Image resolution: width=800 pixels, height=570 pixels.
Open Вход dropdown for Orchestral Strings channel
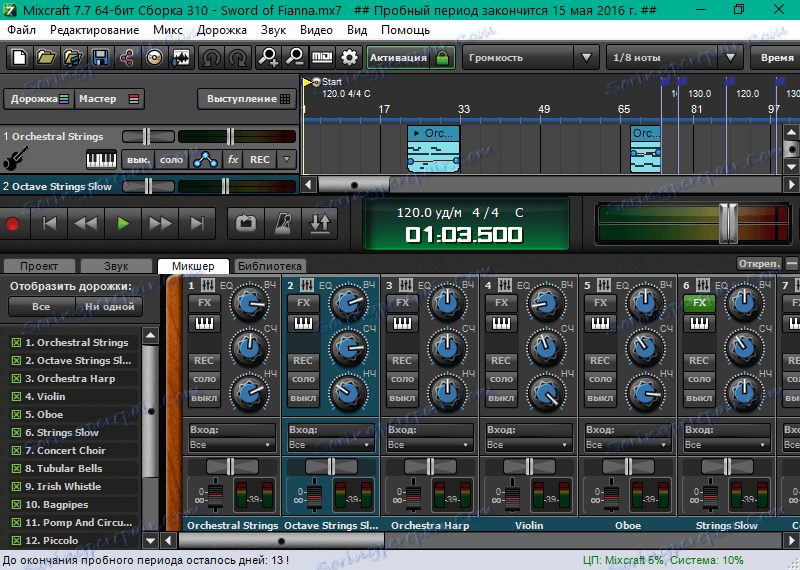pyautogui.click(x=231, y=445)
